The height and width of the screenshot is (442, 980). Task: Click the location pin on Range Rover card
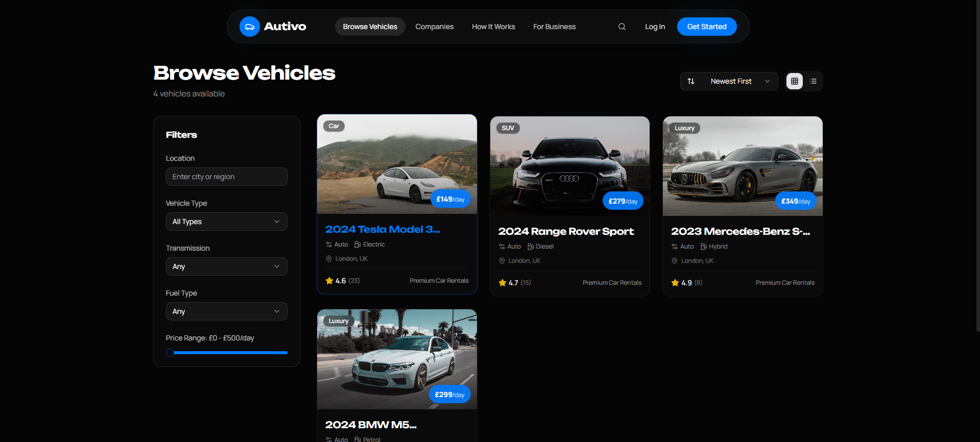click(502, 261)
